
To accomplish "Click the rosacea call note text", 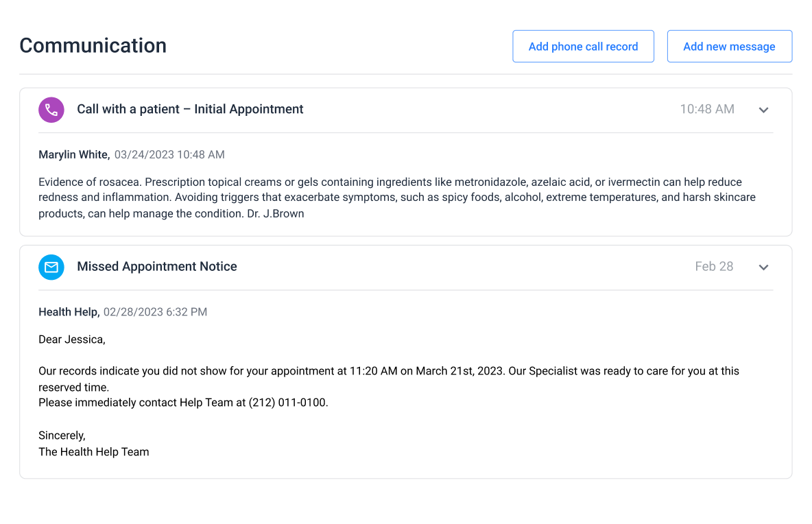I will [x=390, y=198].
